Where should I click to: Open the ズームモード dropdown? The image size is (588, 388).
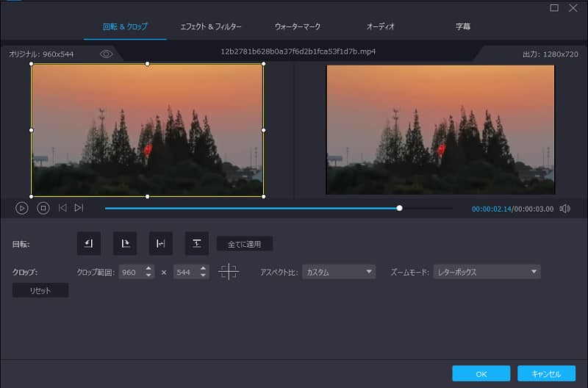[487, 272]
